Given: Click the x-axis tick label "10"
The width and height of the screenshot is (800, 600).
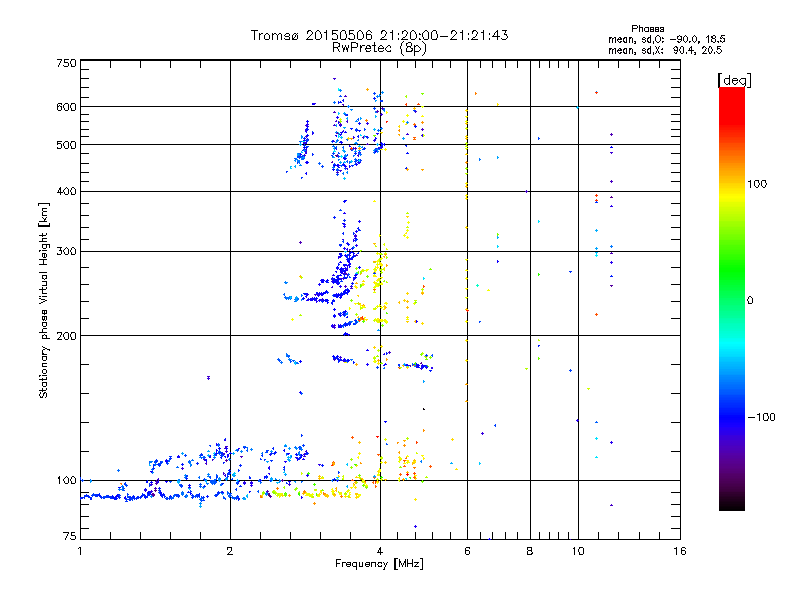Looking at the screenshot, I should click(578, 551).
